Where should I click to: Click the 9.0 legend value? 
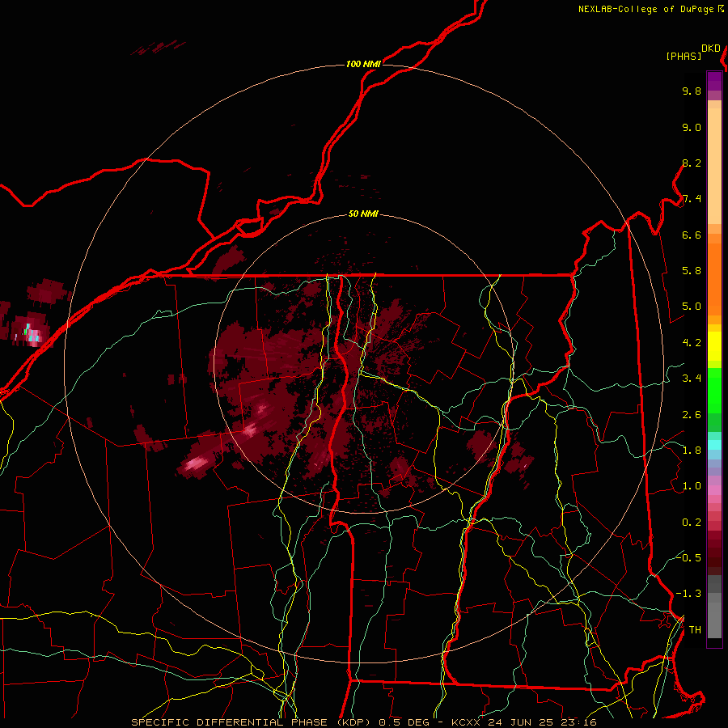(x=692, y=127)
